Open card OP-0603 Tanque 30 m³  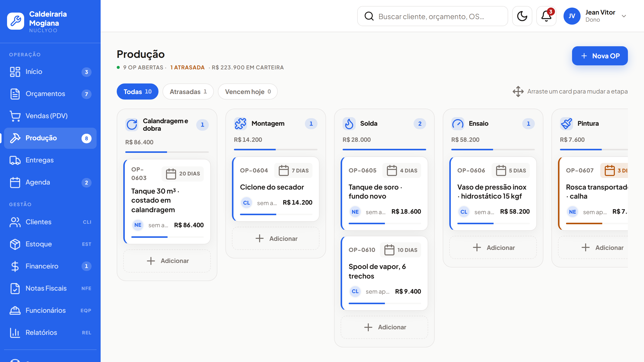(167, 202)
